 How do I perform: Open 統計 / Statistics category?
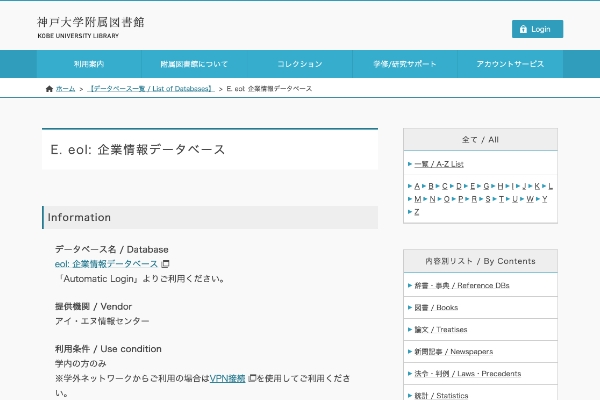[x=441, y=395]
